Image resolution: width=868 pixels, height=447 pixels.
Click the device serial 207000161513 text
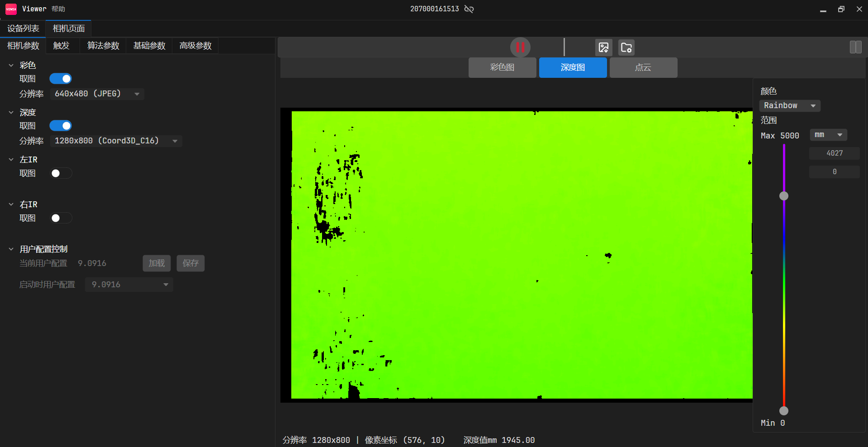(434, 9)
